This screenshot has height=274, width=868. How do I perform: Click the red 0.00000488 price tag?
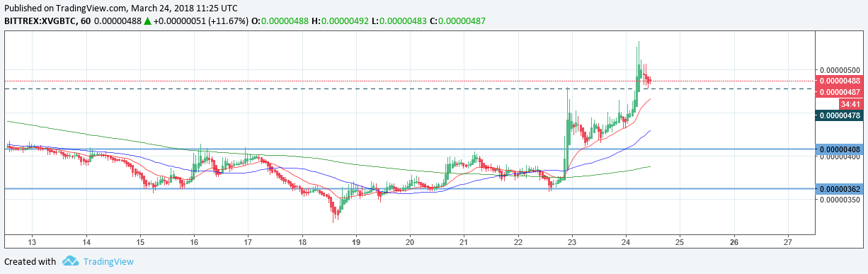coord(840,81)
